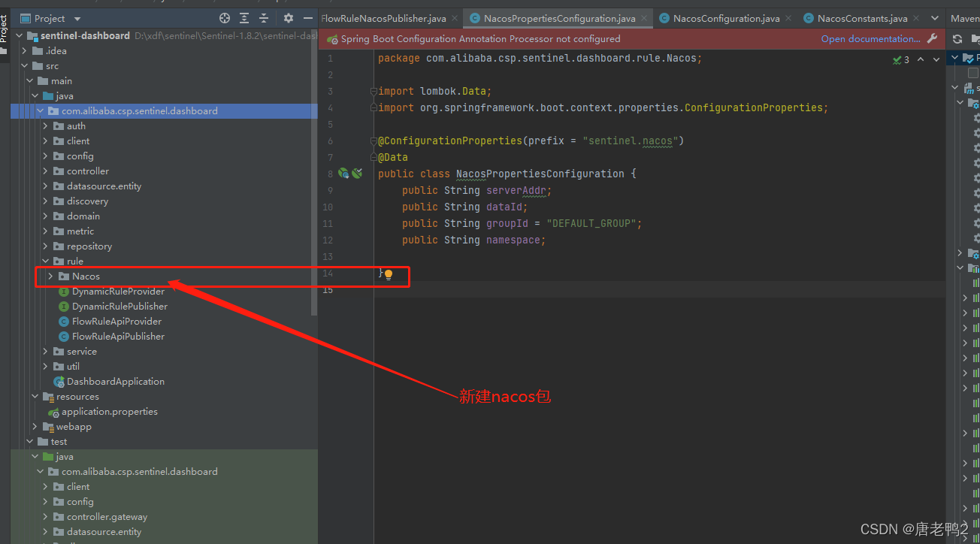This screenshot has width=980, height=544.
Task: Expand the Nacos package
Action: [x=50, y=277]
